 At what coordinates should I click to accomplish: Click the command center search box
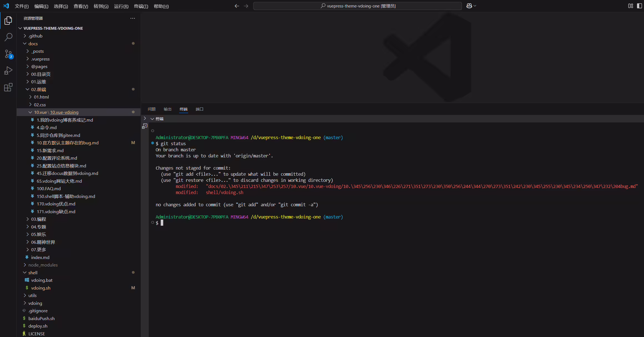(x=358, y=6)
